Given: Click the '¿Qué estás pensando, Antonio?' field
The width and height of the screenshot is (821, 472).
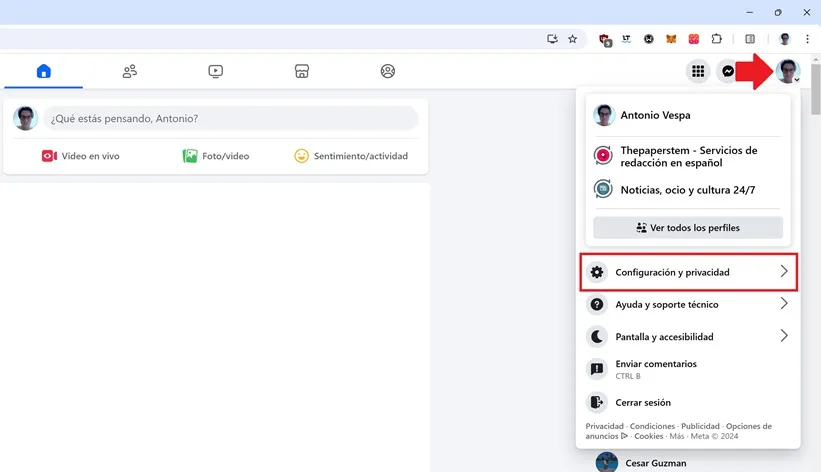Looking at the screenshot, I should pyautogui.click(x=230, y=118).
